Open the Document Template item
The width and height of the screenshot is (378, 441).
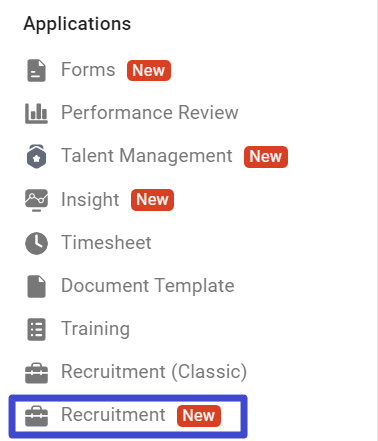(x=148, y=286)
